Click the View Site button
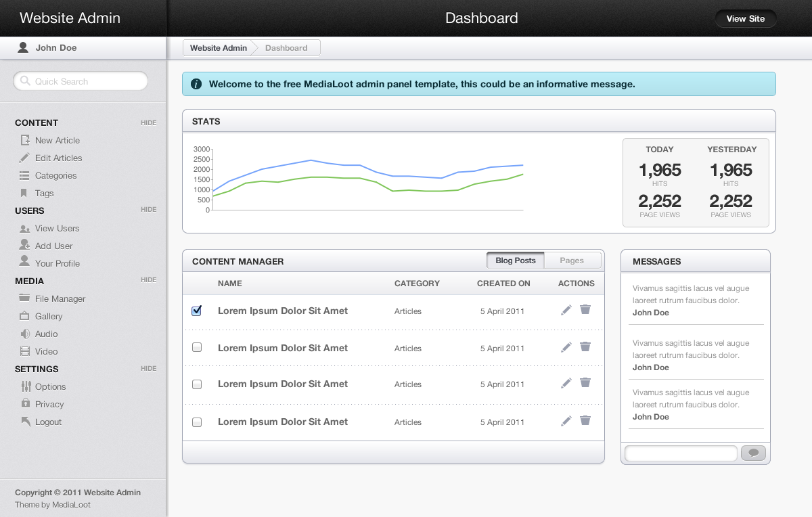812x517 pixels. click(x=745, y=19)
